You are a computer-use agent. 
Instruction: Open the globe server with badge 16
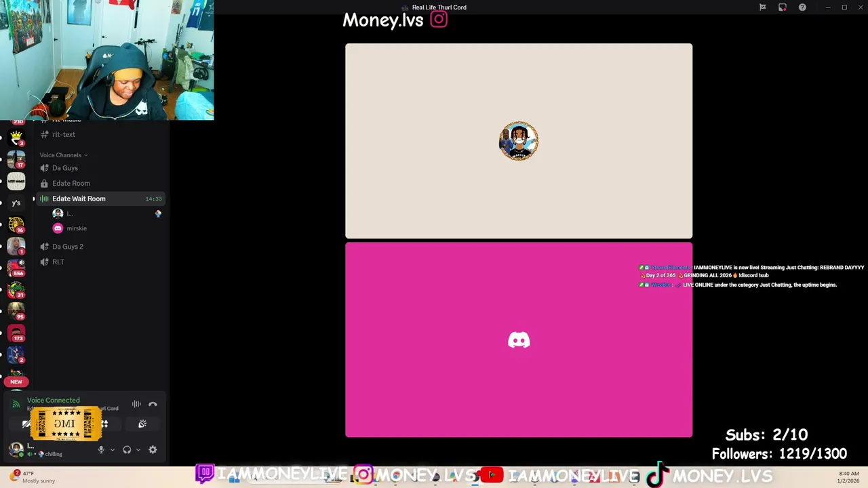[16, 224]
